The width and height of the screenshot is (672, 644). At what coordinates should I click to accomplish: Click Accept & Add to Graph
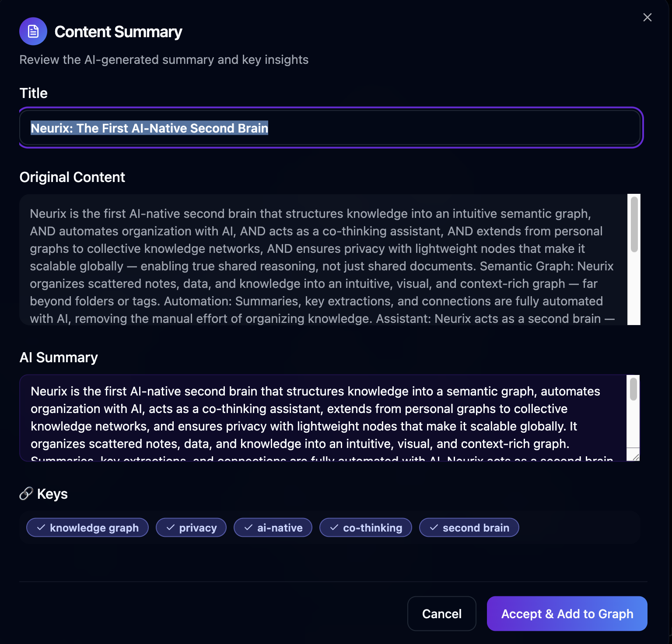click(567, 613)
